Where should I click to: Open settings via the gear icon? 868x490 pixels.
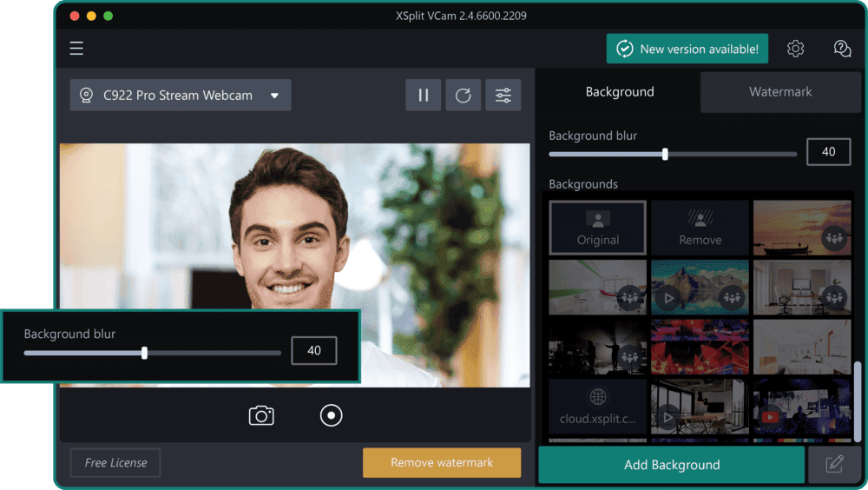(795, 49)
